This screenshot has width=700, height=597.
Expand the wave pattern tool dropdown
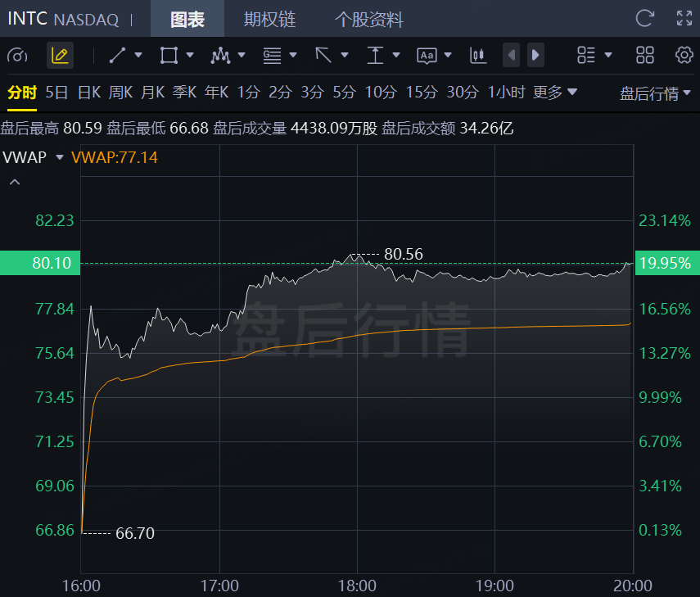242,55
